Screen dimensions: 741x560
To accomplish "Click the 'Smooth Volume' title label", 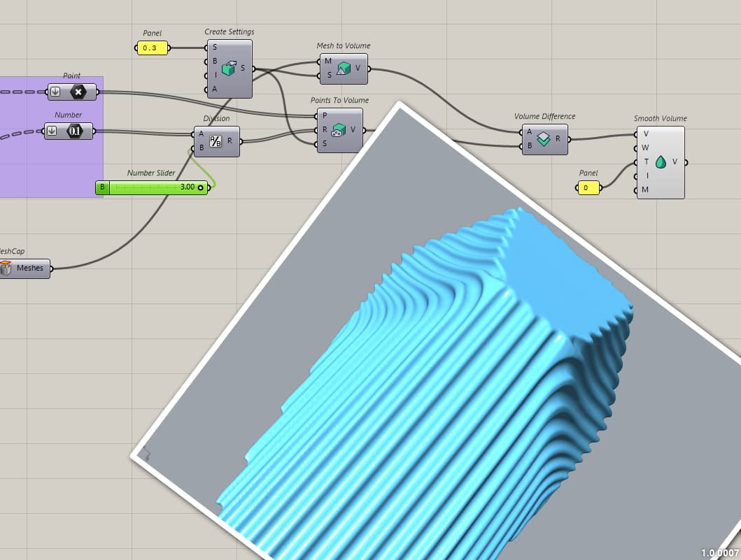I will pos(661,119).
